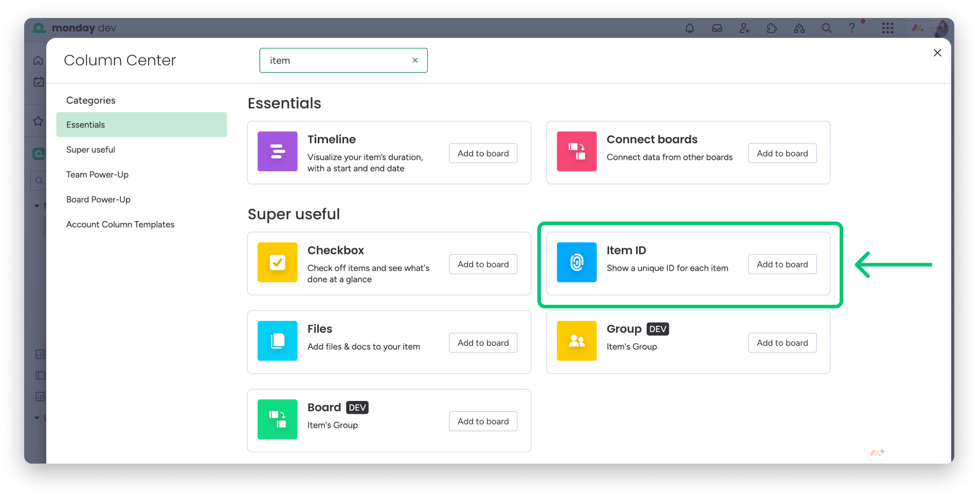Select the Essentials category
The height and width of the screenshot is (497, 980).
(85, 124)
